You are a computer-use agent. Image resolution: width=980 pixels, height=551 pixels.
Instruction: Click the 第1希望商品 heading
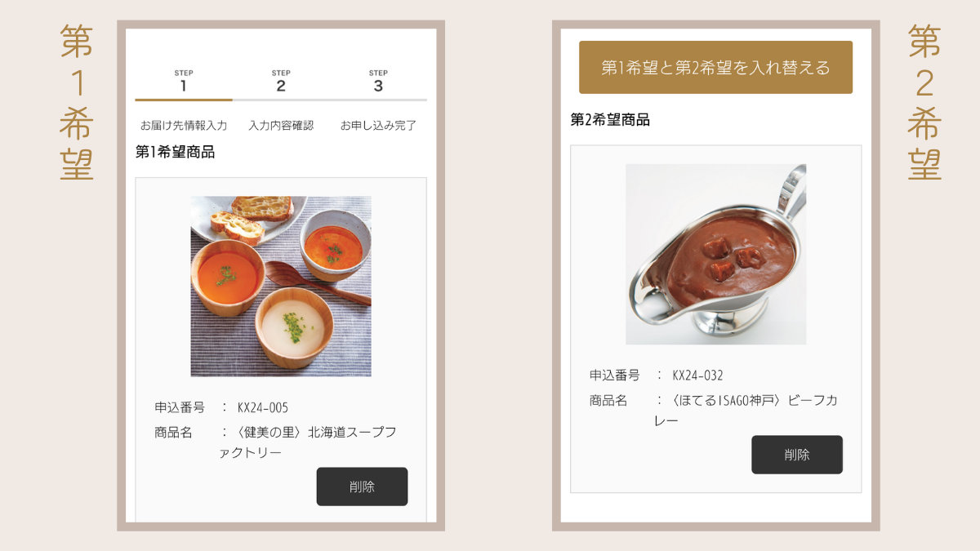175,152
